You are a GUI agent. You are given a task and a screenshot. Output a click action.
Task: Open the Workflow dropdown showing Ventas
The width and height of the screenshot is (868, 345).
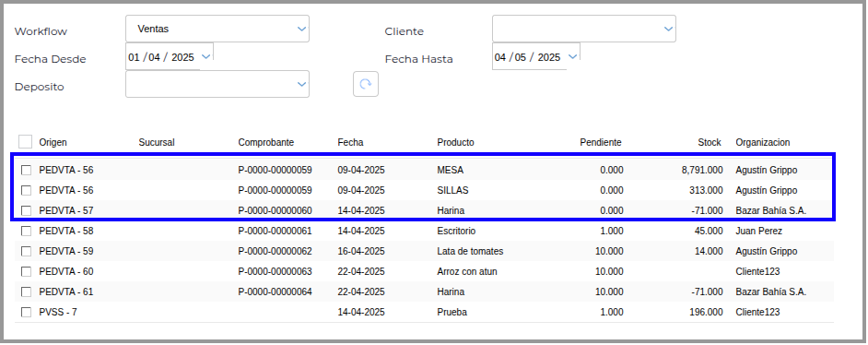(x=217, y=29)
